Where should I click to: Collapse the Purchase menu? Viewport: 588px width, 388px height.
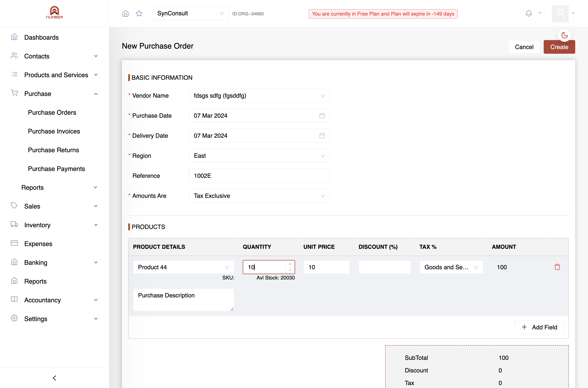point(54,94)
